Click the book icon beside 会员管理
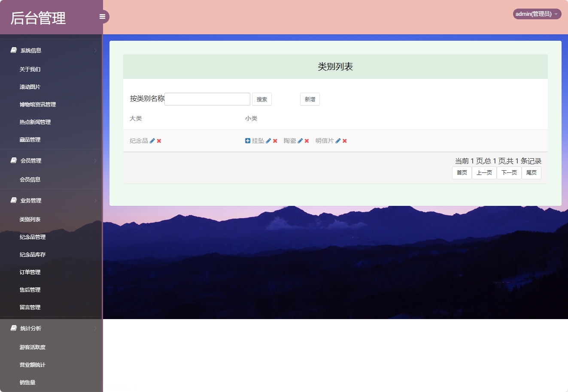This screenshot has height=392, width=568. pos(14,160)
